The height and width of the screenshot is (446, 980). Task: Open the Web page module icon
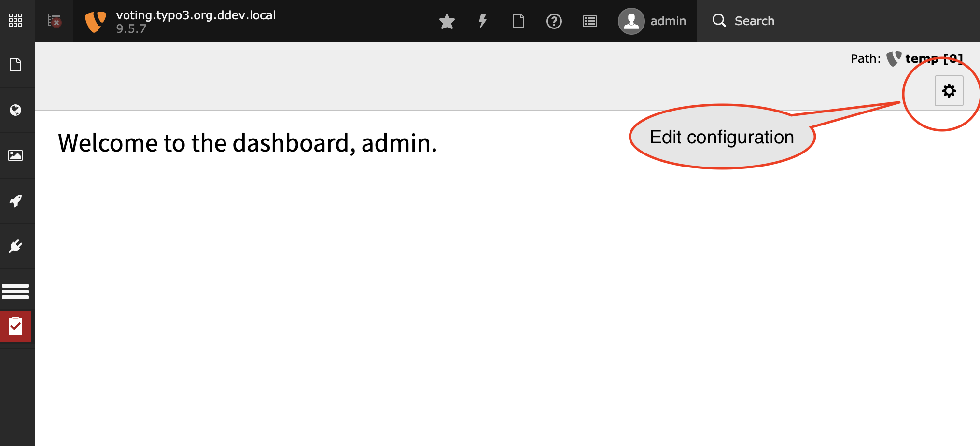15,65
